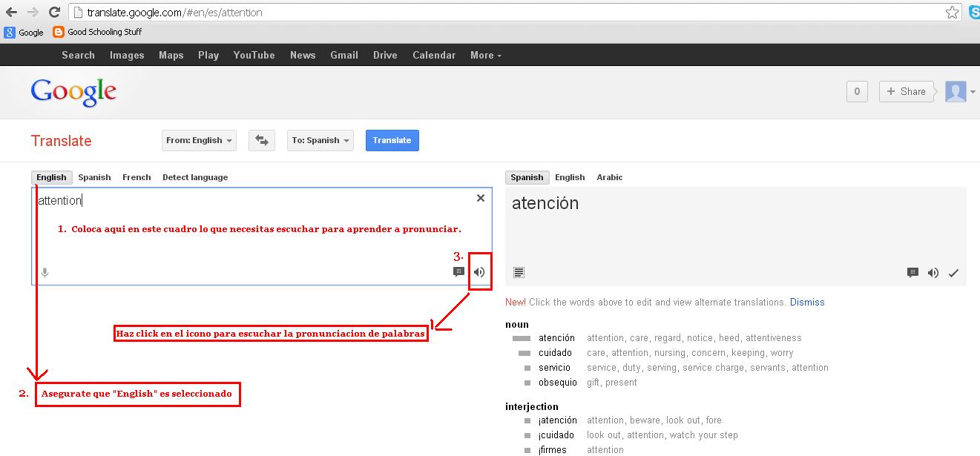Select English as target language tab
980x456 pixels.
click(570, 177)
